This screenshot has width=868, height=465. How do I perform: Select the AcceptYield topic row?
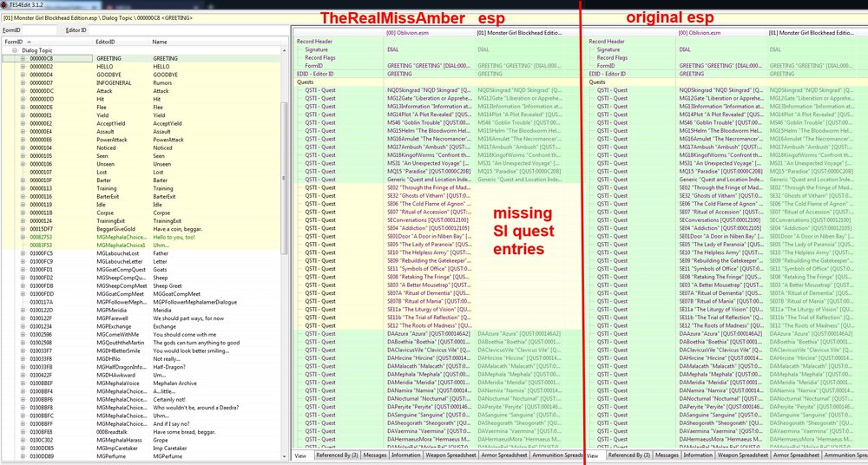[x=141, y=123]
